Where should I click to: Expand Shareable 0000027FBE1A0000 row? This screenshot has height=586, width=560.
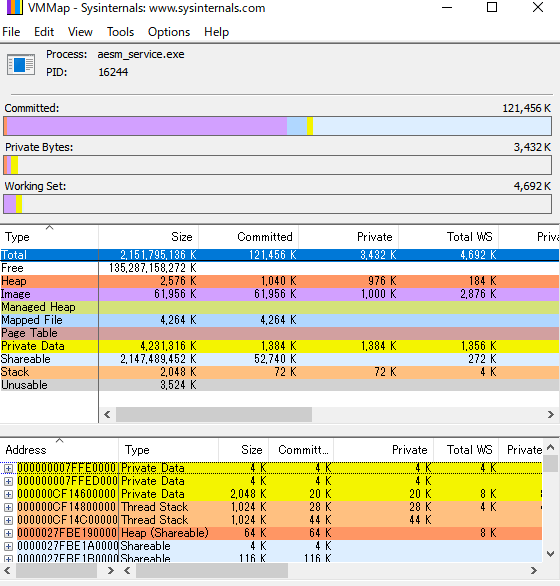8,546
